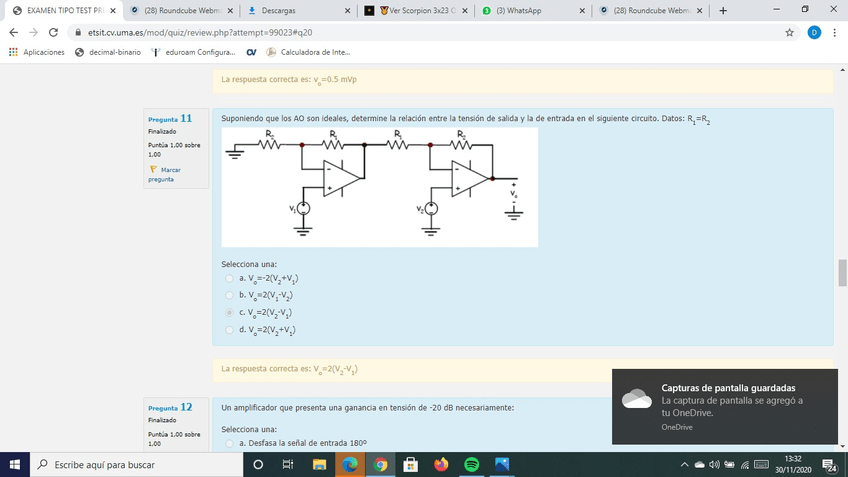Show hidden system tray icons chevron
The width and height of the screenshot is (848, 477).
685,465
